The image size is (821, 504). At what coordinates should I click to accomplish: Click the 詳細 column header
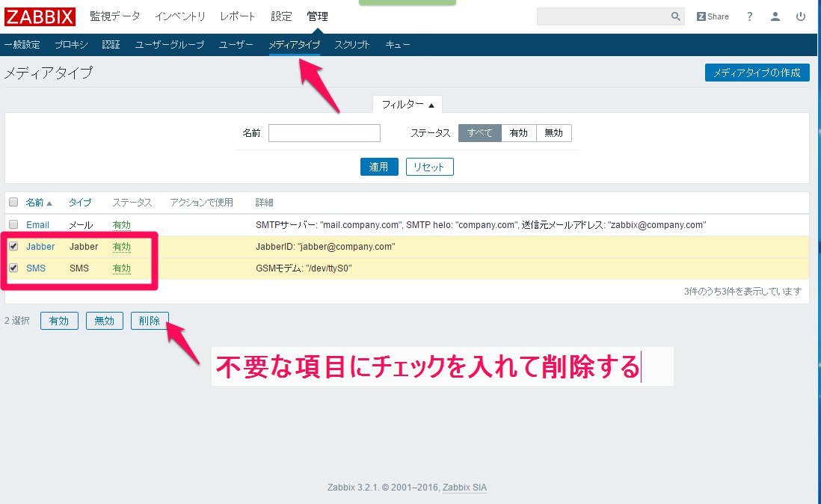265,203
